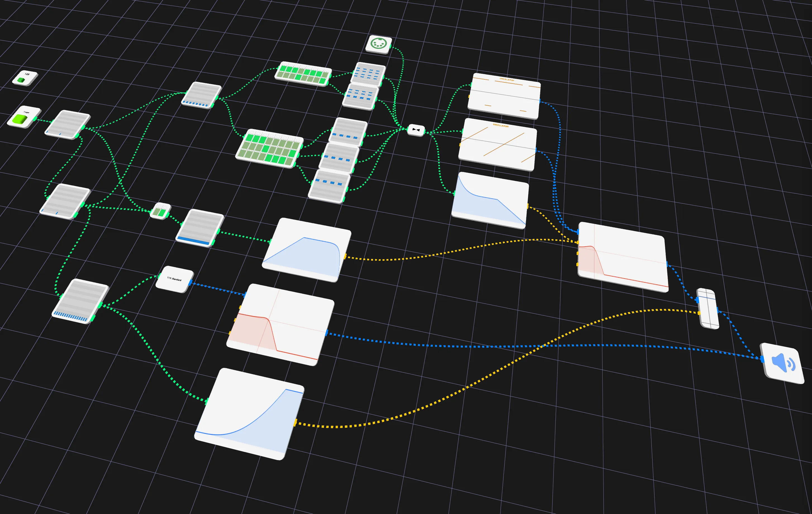
Task: Open the '115: Standard' sample selector node
Action: [x=174, y=279]
